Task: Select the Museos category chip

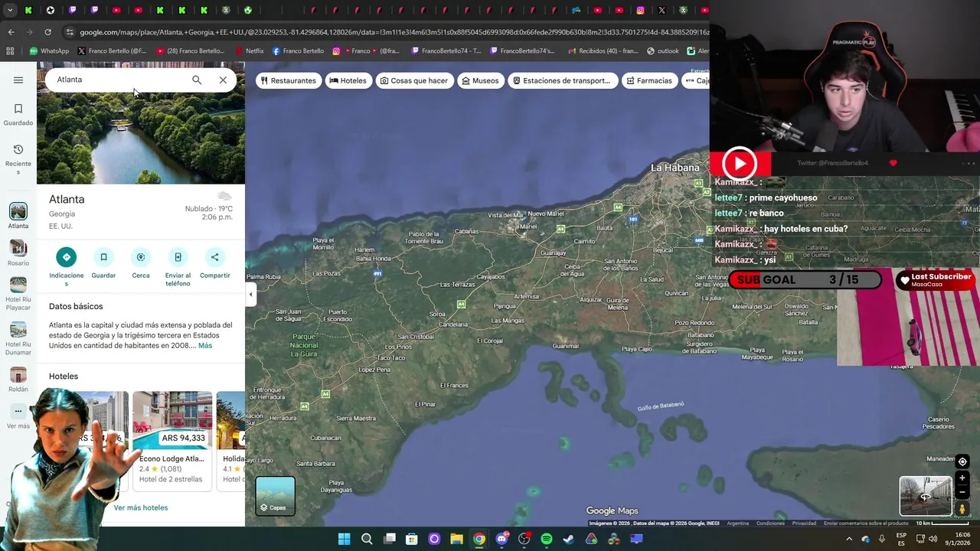Action: [x=480, y=80]
